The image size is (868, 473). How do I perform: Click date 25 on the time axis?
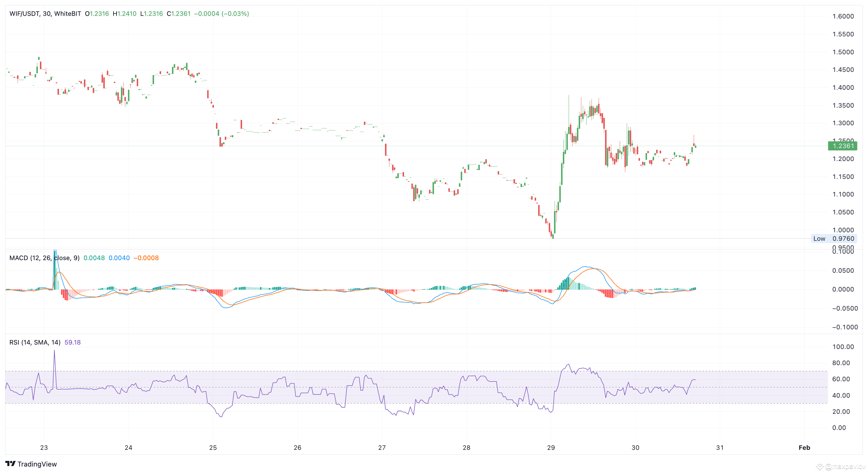click(x=213, y=448)
